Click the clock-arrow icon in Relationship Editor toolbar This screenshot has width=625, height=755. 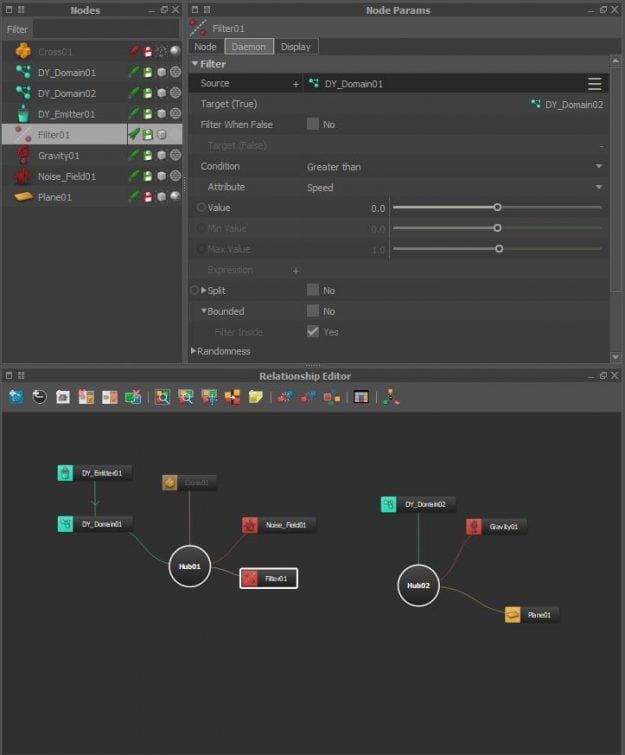[39, 397]
